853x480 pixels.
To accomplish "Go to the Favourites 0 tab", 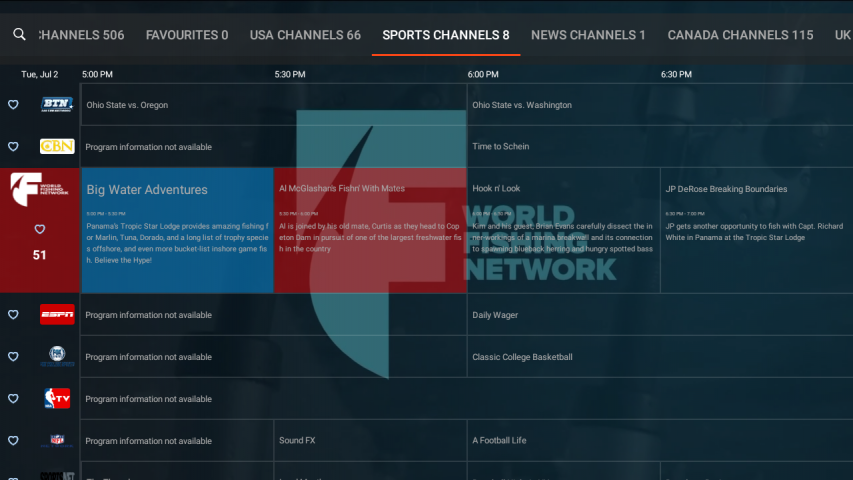I will 187,35.
